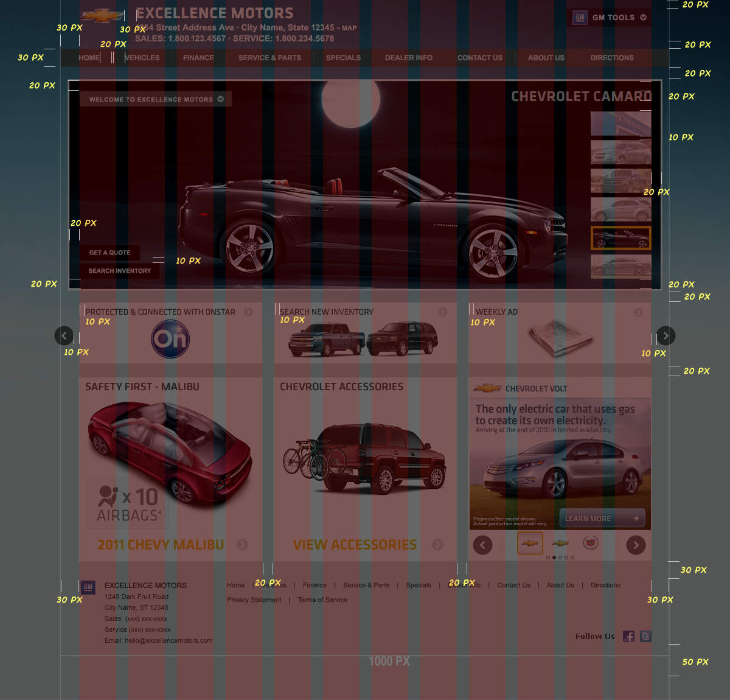The width and height of the screenshot is (730, 700).
Task: Select the blue Chevrolet sign thumbnail
Action: (x=620, y=124)
